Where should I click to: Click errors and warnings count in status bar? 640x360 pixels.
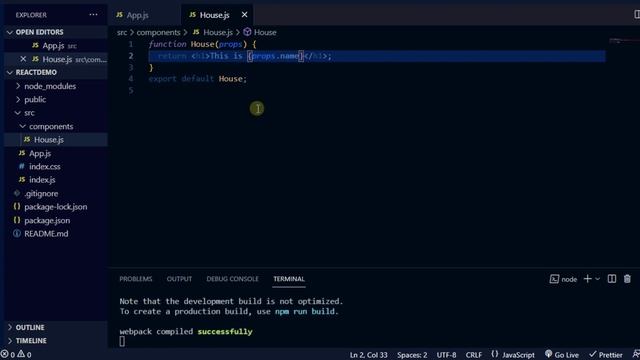(x=16, y=355)
